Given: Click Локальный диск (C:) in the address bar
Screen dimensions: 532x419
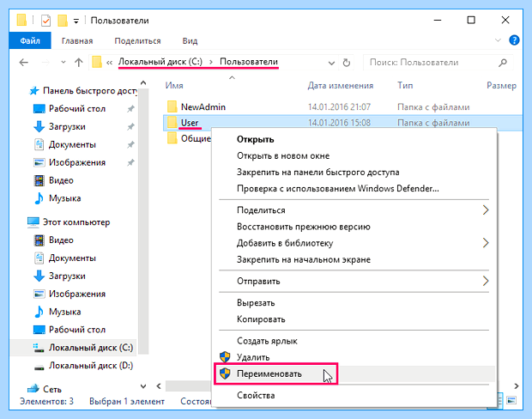Looking at the screenshot, I should 160,62.
